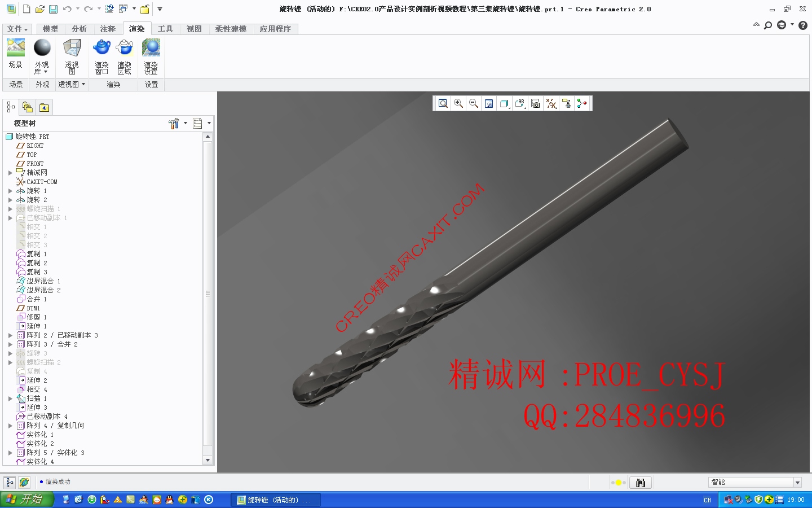
Task: Save the model with the floppy disk icon
Action: coord(53,9)
